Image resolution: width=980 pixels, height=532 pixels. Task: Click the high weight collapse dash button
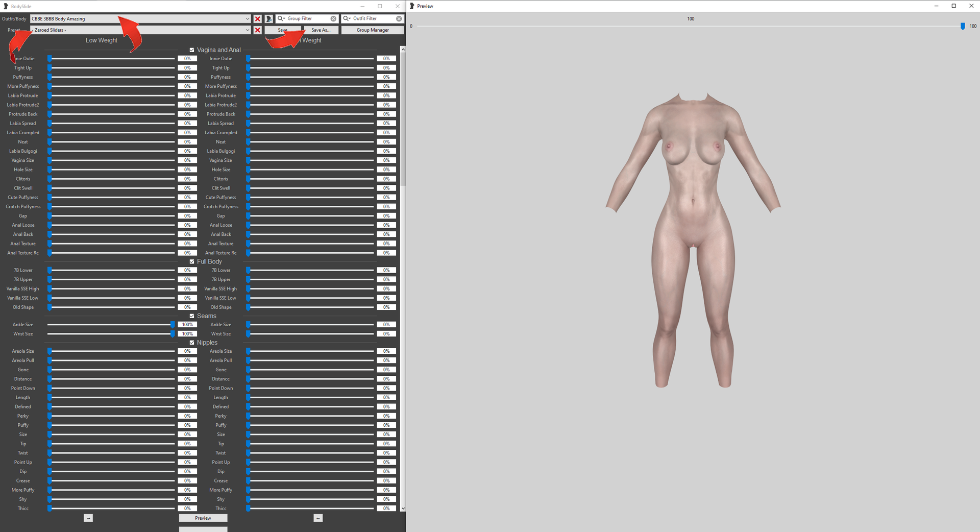pos(318,518)
